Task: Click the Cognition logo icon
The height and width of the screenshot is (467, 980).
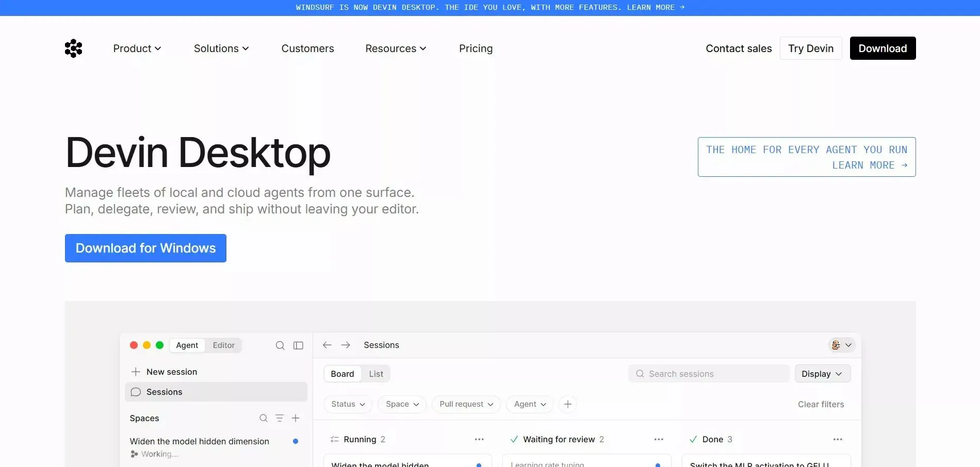Action: pos(73,48)
